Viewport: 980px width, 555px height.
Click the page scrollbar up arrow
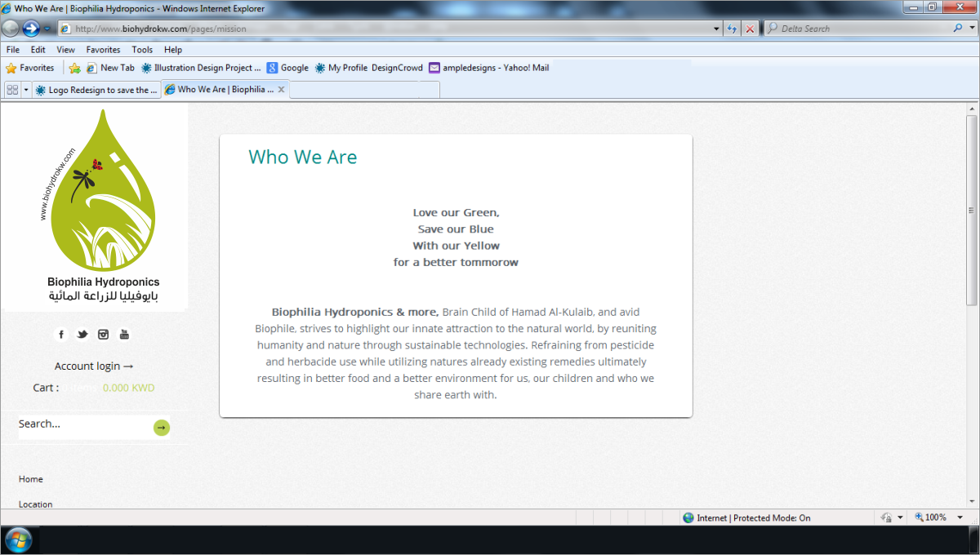coord(972,109)
